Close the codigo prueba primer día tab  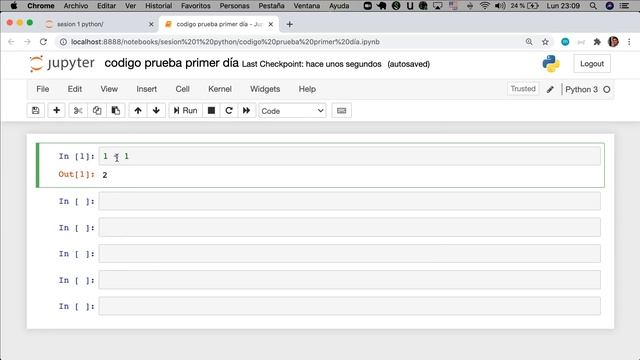point(271,24)
